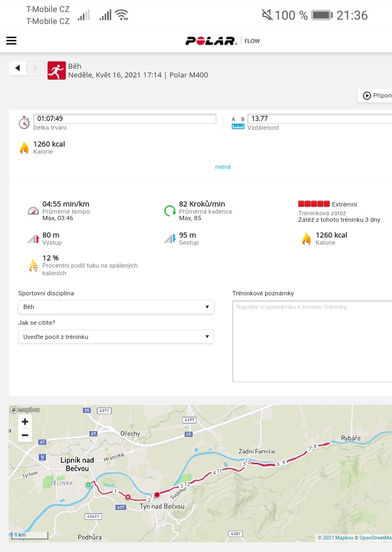392x552 pixels.
Task: Click the Extrémní training load label
Action: click(344, 204)
